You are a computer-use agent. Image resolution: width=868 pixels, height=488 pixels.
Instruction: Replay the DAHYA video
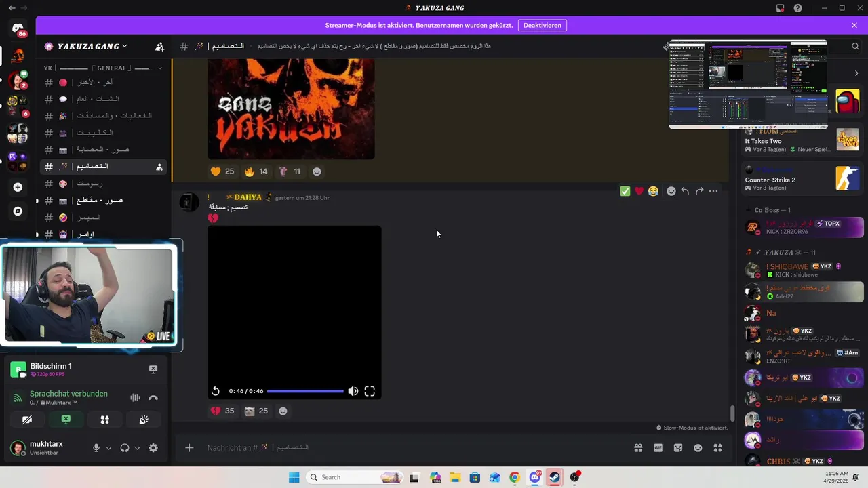216,391
